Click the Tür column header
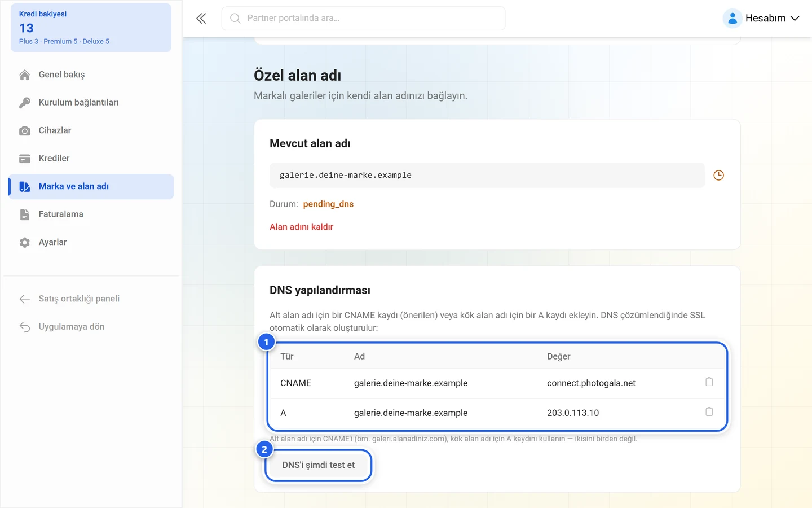Screen dimensions: 812x508 [x=287, y=357]
